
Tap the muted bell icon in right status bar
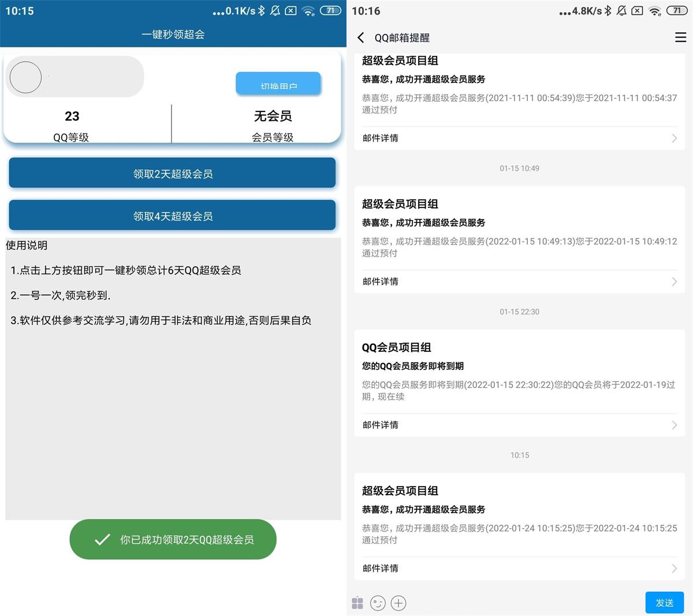(621, 10)
